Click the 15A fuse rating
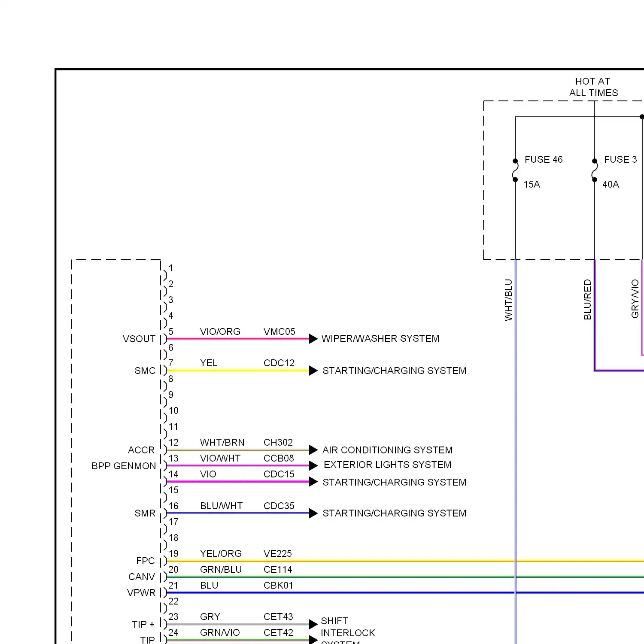Image resolution: width=644 pixels, height=644 pixels. coord(532,184)
